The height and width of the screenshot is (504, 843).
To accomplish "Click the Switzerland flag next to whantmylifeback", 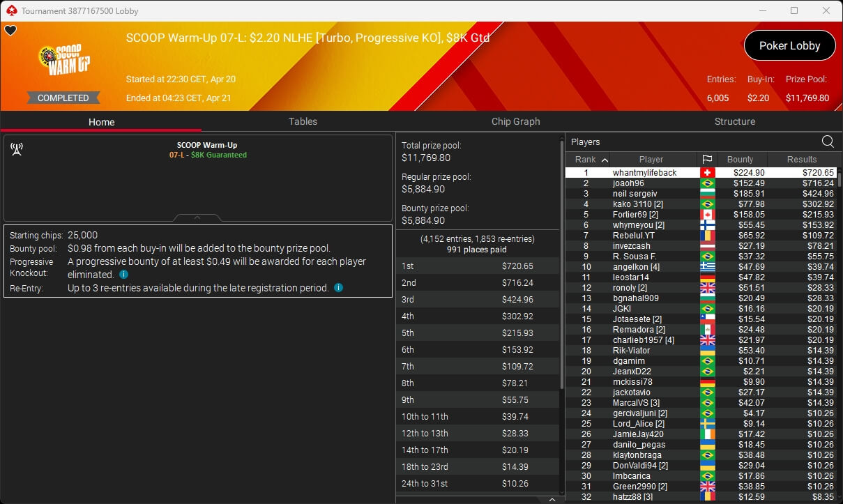I will [708, 173].
